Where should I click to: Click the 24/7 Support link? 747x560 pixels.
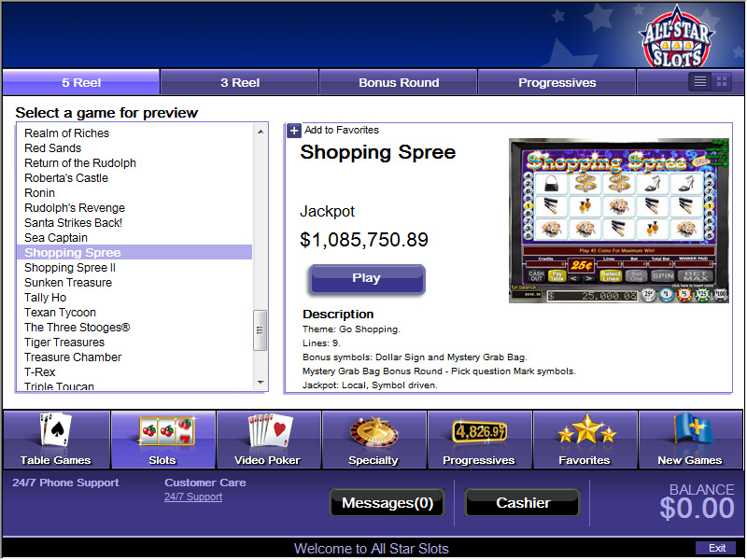pos(193,497)
